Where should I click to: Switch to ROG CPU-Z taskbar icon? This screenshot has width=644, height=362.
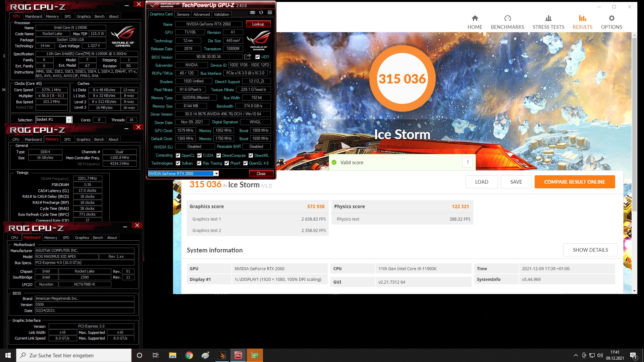(238, 355)
